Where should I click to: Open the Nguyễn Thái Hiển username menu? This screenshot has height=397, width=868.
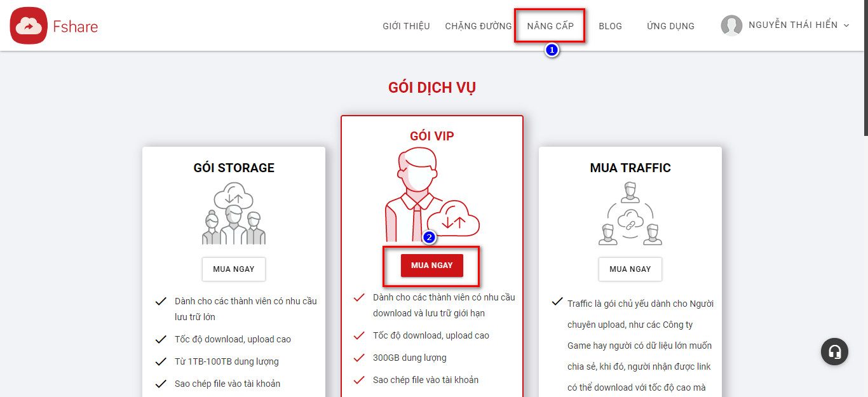pyautogui.click(x=793, y=25)
